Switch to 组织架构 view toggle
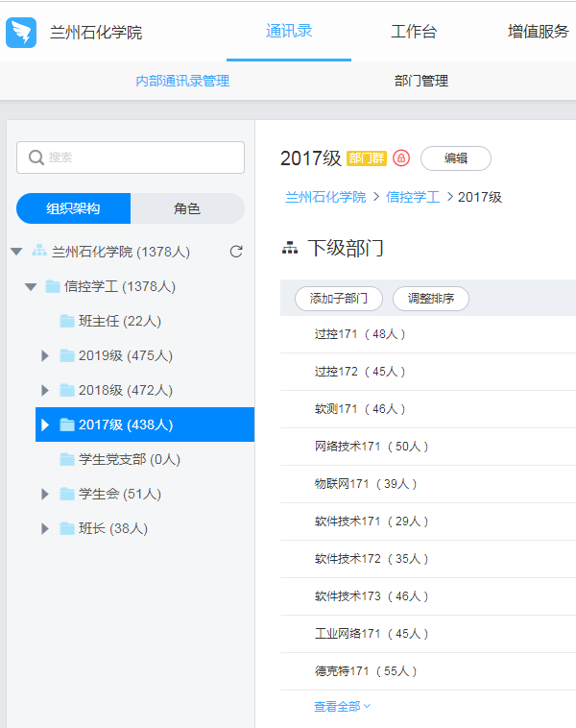This screenshot has height=728, width=576. pos(74,208)
